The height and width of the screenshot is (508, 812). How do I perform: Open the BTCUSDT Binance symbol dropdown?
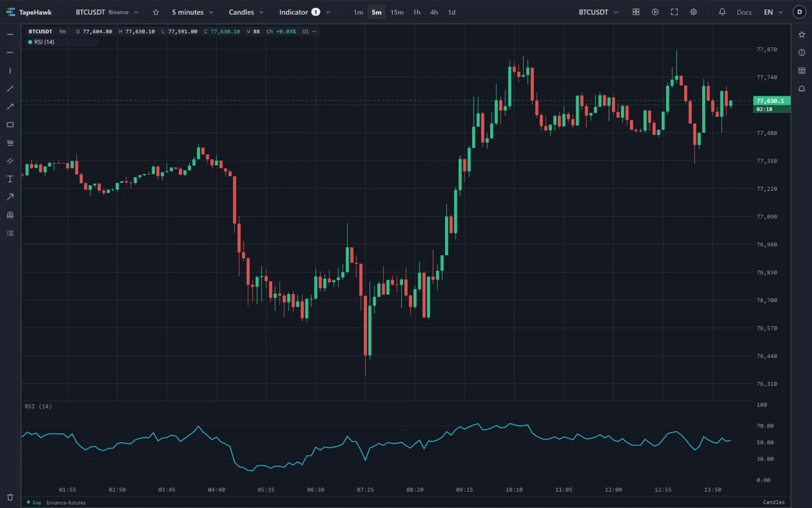click(x=107, y=12)
